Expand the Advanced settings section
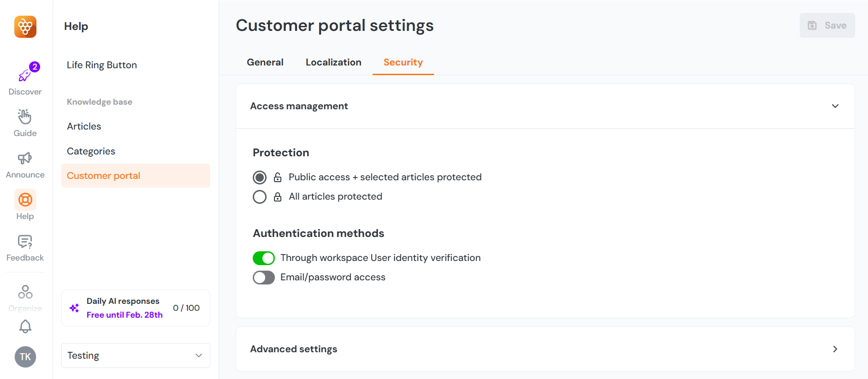The width and height of the screenshot is (868, 379). [835, 349]
